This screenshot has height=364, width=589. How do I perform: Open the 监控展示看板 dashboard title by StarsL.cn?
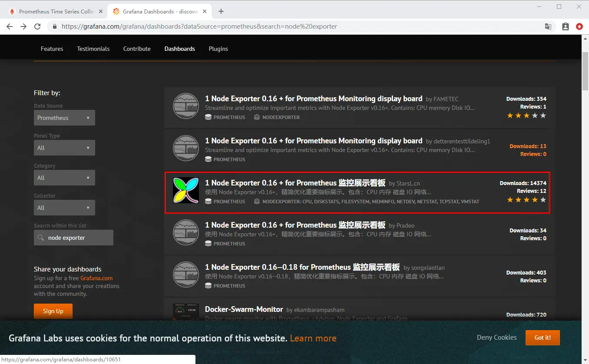(295, 183)
